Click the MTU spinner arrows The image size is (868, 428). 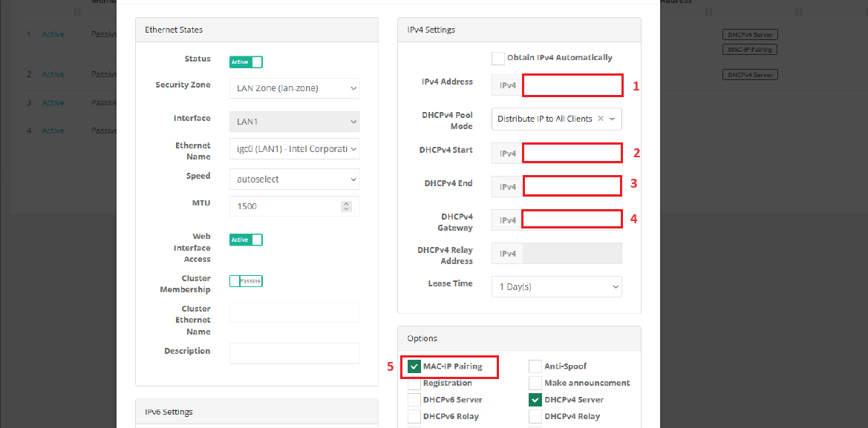coord(345,206)
